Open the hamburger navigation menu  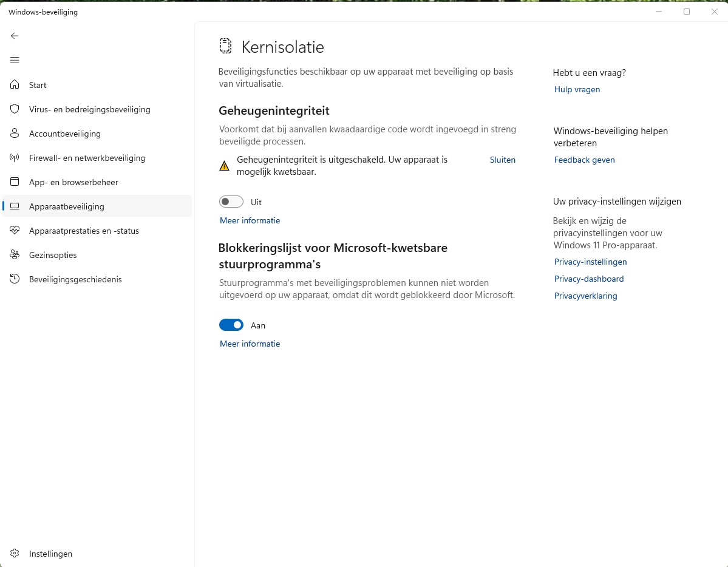(15, 60)
